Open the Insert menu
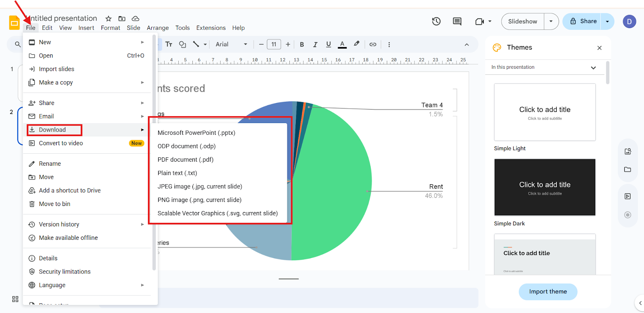This screenshot has height=313, width=644. pos(86,28)
